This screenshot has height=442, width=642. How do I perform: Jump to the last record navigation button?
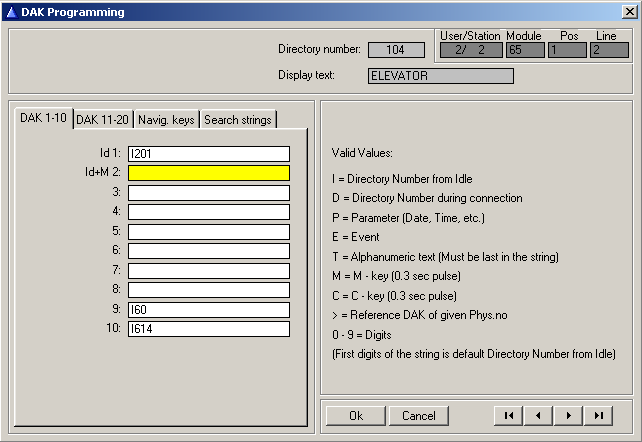(599, 415)
